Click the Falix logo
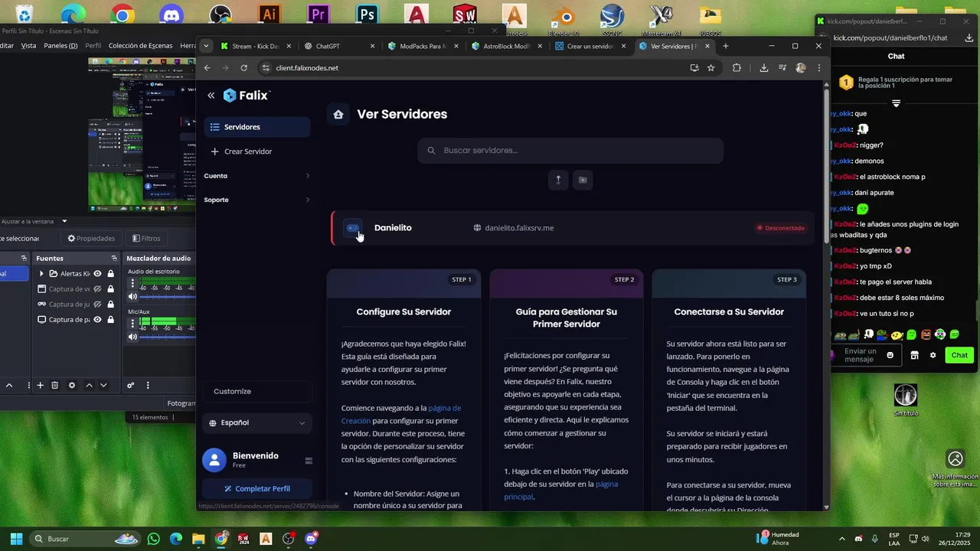 coord(247,96)
